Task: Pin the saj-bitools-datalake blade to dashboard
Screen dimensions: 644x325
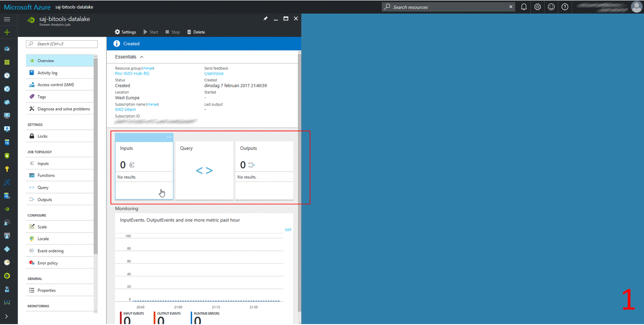Action: click(265, 19)
